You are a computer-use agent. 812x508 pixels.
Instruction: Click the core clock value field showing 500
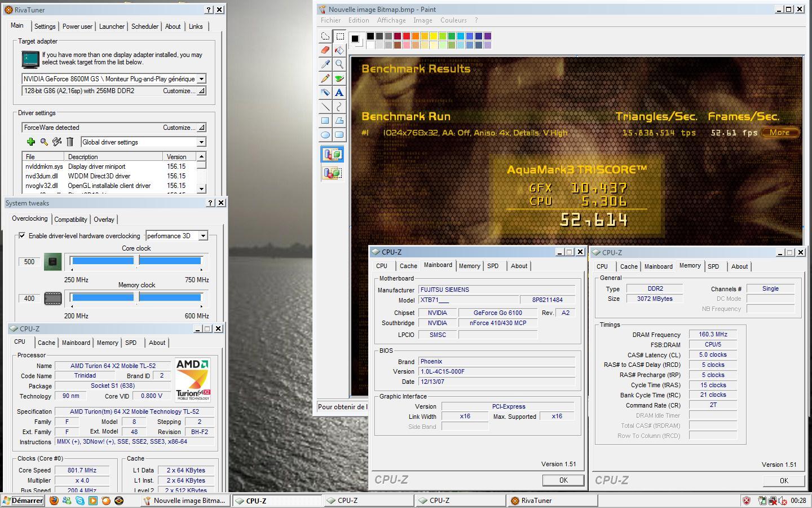29,262
